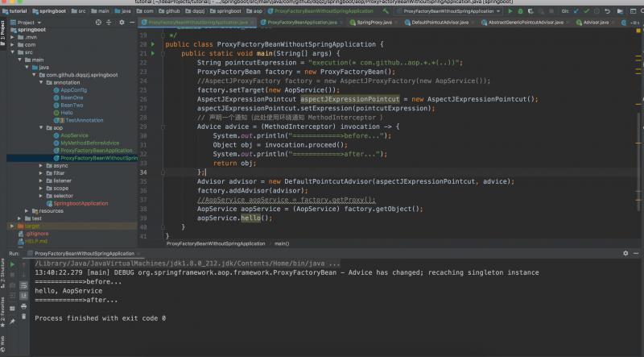Expand the async package

[x=41, y=165]
